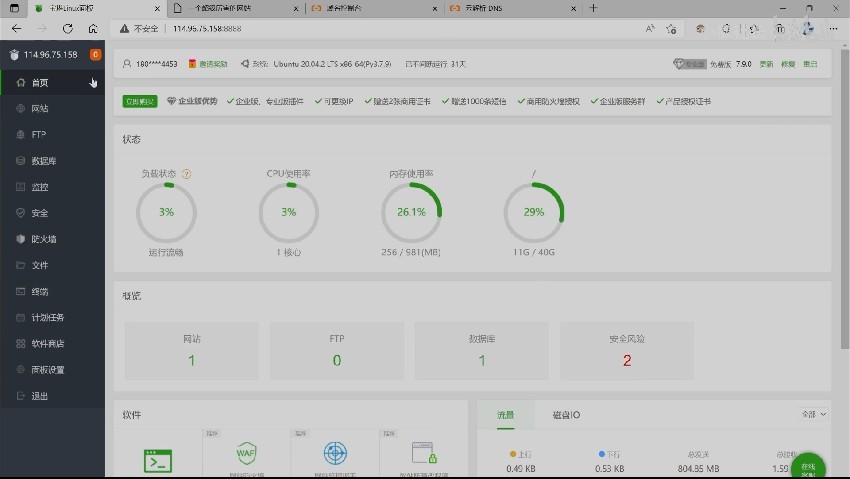Click the 退出 logout sidebar item
The width and height of the screenshot is (850, 479).
pyautogui.click(x=53, y=396)
